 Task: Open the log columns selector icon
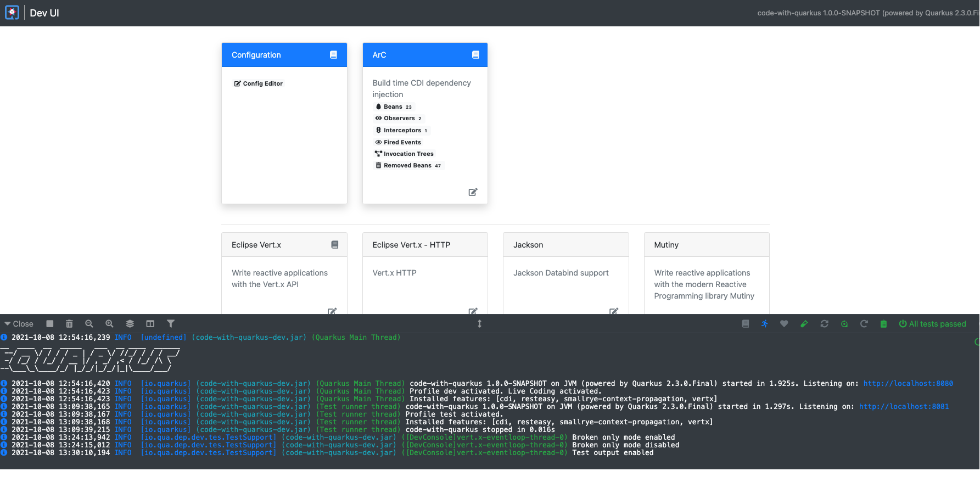pyautogui.click(x=150, y=324)
